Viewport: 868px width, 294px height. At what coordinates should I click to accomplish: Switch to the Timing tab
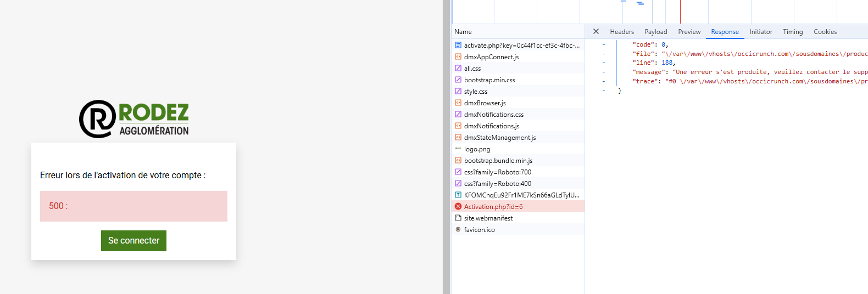(x=793, y=32)
